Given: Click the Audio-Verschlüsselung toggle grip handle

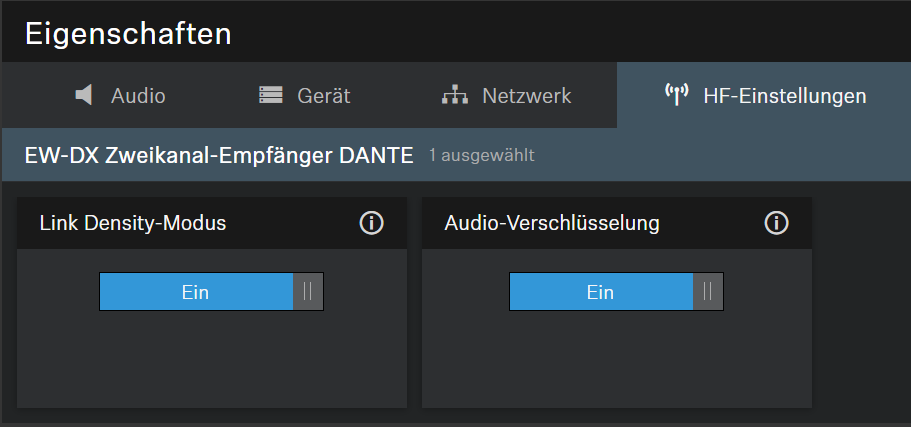Looking at the screenshot, I should click(x=708, y=292).
